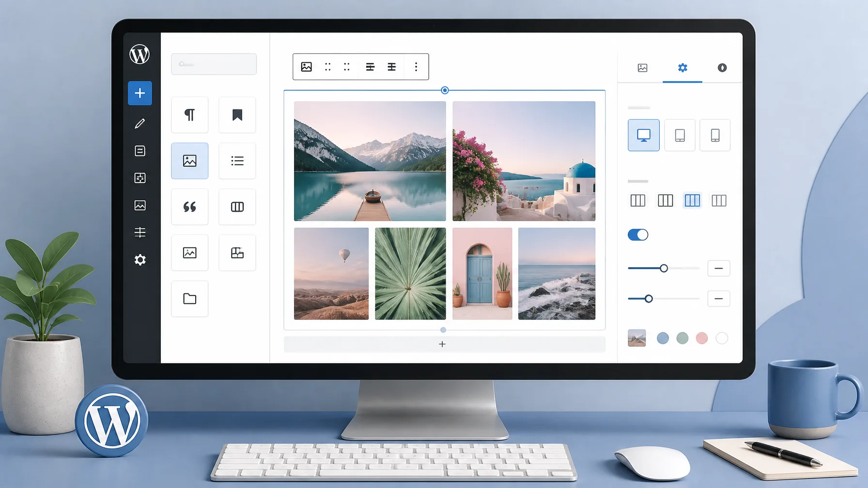868x488 pixels.
Task: Choose the fourth column layout option
Action: (719, 200)
